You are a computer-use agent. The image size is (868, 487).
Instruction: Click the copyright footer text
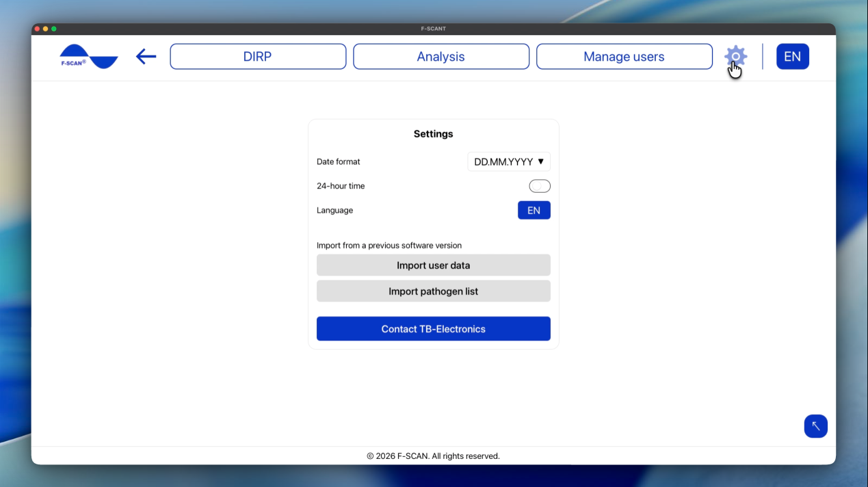[x=434, y=456]
